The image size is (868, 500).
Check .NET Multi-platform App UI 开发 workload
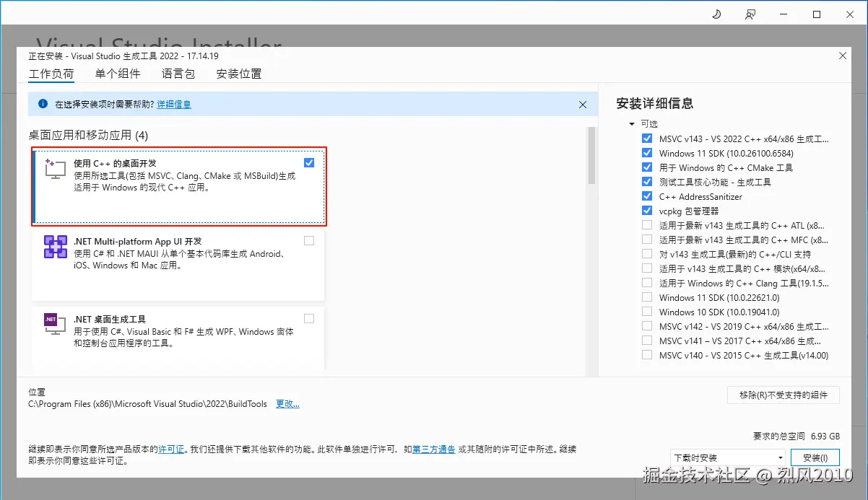tap(309, 241)
